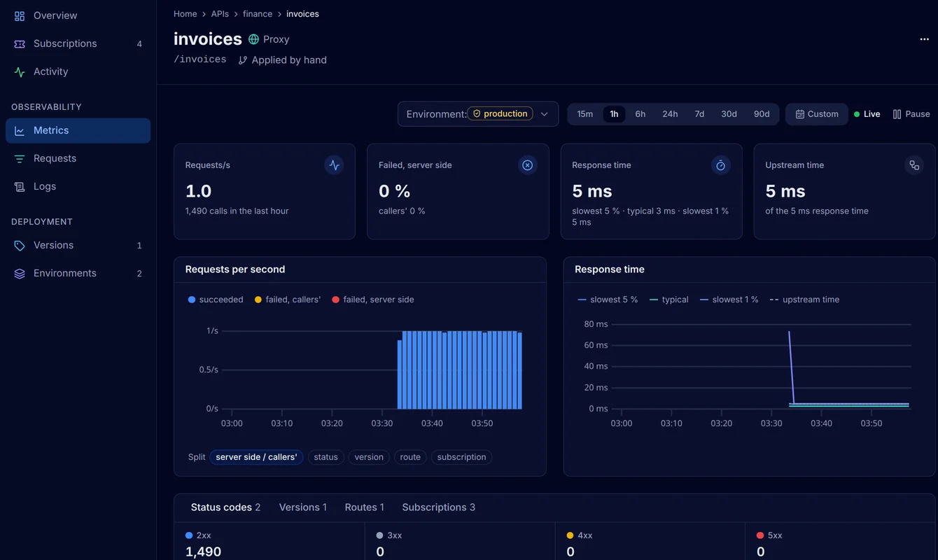Click the globe icon beside Proxy
938x560 pixels.
(x=253, y=39)
